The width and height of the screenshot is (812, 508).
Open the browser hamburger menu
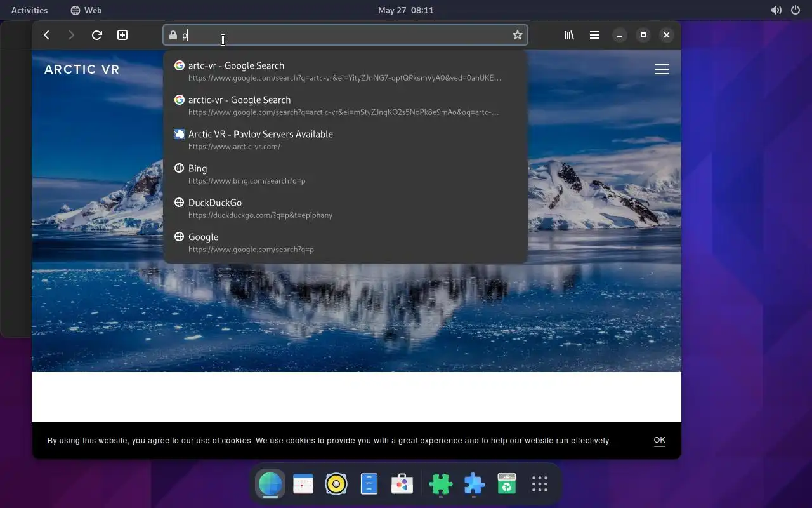pyautogui.click(x=594, y=36)
